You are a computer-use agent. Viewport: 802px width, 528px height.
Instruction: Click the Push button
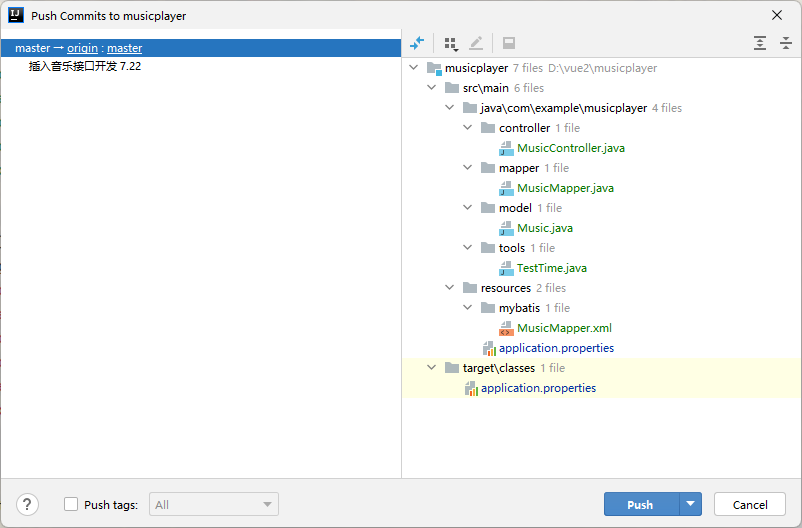(642, 504)
